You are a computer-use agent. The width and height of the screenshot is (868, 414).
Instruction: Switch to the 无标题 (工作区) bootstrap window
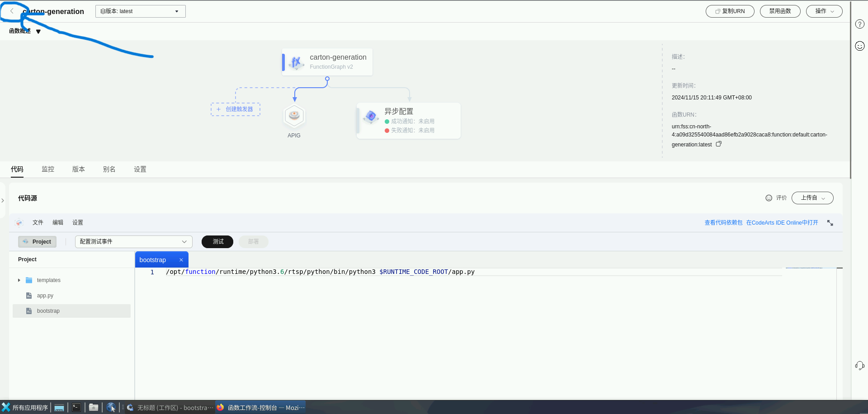click(170, 408)
